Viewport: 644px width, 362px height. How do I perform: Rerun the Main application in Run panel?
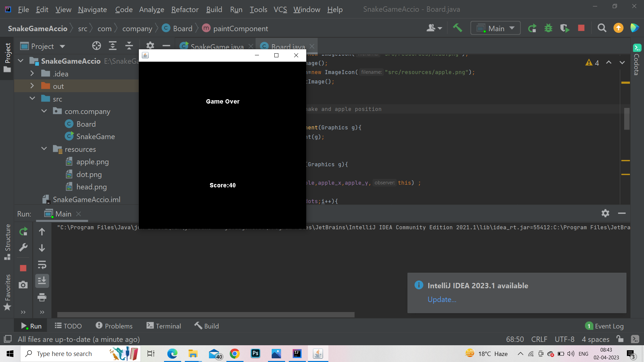point(23,231)
